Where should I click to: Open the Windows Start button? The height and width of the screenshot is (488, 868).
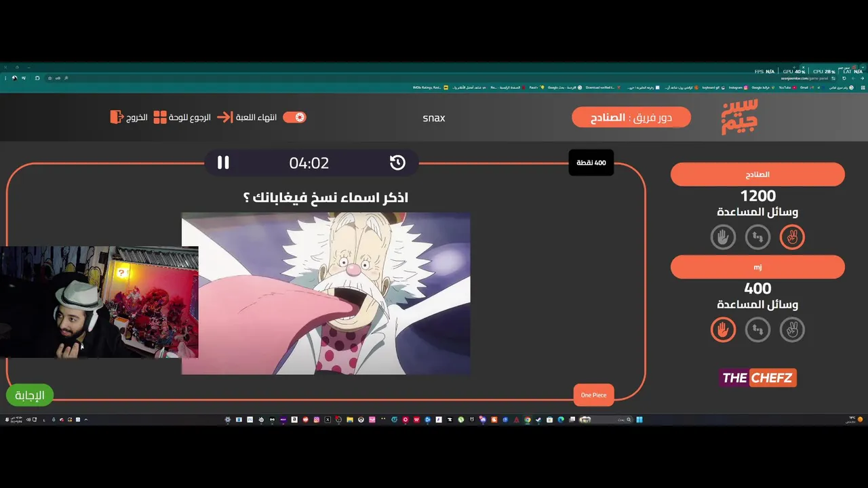coord(639,420)
